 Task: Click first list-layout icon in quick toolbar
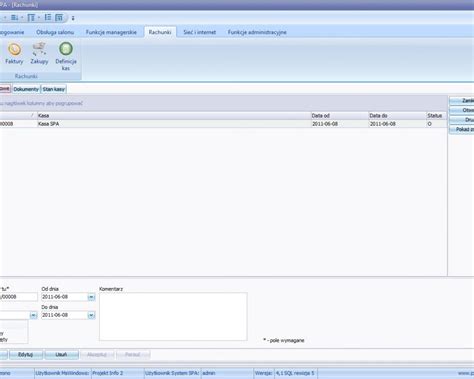[x=14, y=18]
